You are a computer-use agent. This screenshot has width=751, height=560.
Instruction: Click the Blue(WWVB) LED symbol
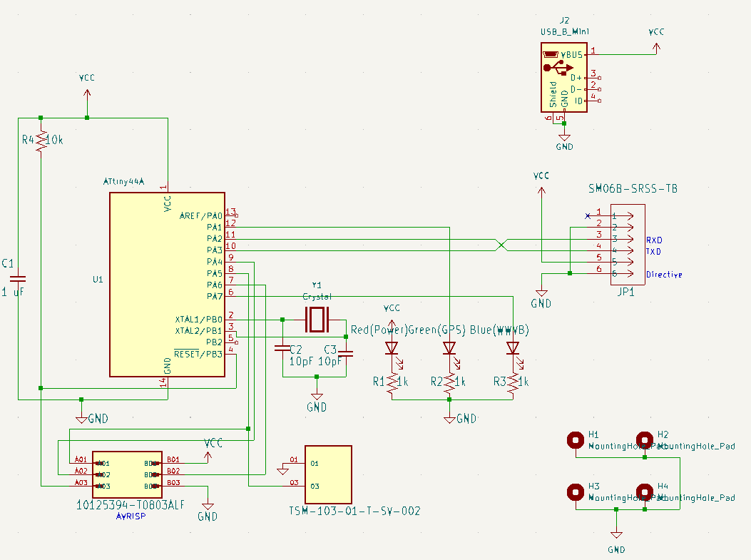pos(513,348)
